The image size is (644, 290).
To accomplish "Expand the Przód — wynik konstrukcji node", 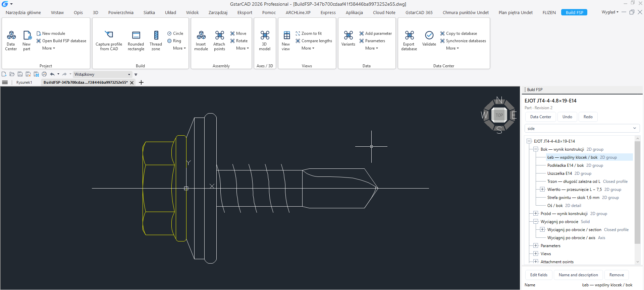I will click(536, 214).
